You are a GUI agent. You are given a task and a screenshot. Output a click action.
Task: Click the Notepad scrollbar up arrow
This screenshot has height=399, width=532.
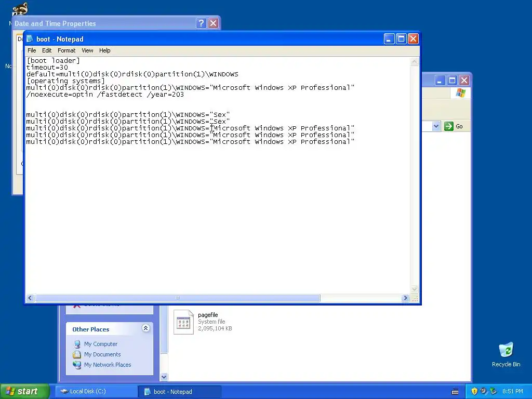point(414,61)
